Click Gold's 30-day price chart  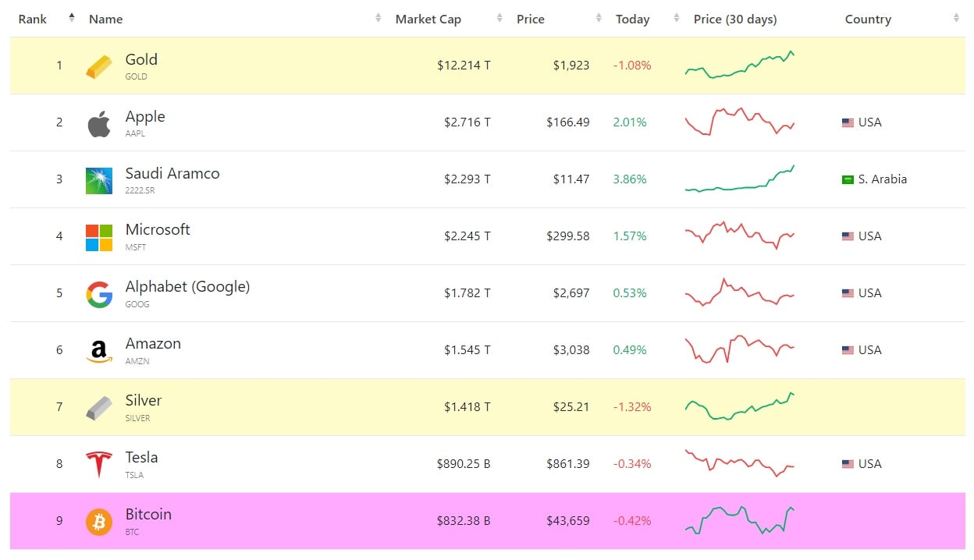point(740,65)
